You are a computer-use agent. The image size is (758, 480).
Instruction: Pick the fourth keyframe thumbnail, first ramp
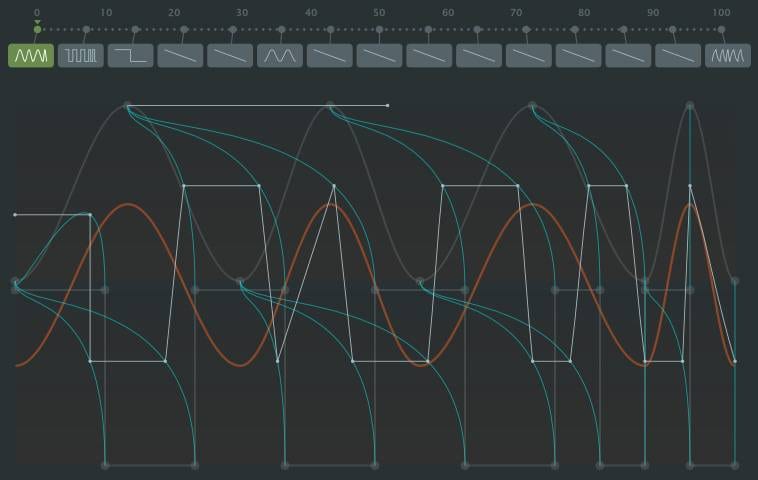point(180,56)
